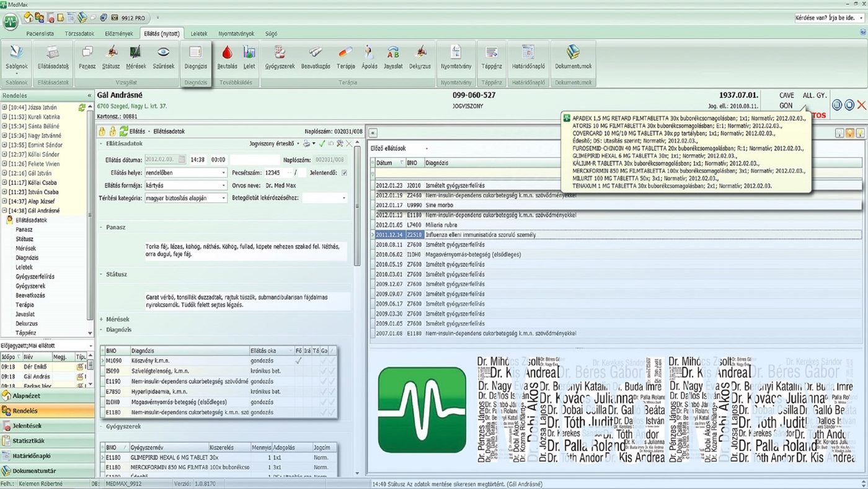This screenshot has height=489, width=868.
Task: Collapse the Panasz section
Action: coord(102,227)
